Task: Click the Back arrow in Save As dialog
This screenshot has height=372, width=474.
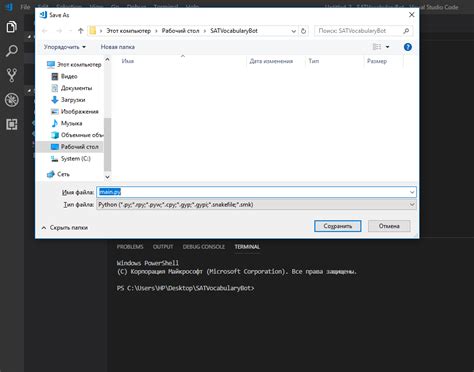Action: coord(45,31)
